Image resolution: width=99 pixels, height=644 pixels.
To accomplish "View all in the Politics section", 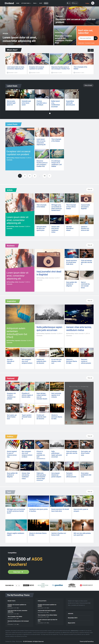I will pyautogui.click(x=90, y=436).
